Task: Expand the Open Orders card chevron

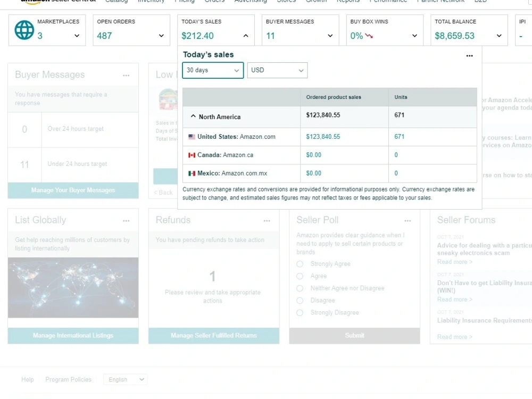Action: coord(162,36)
